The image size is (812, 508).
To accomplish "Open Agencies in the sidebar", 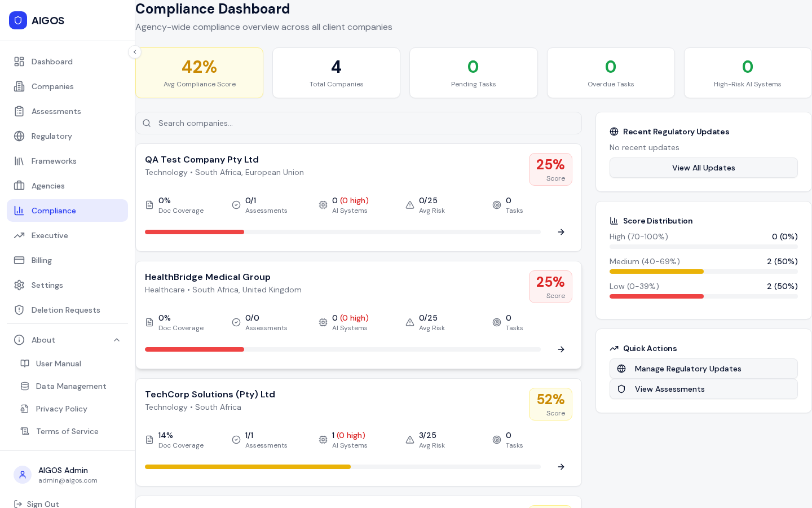I will [67, 186].
